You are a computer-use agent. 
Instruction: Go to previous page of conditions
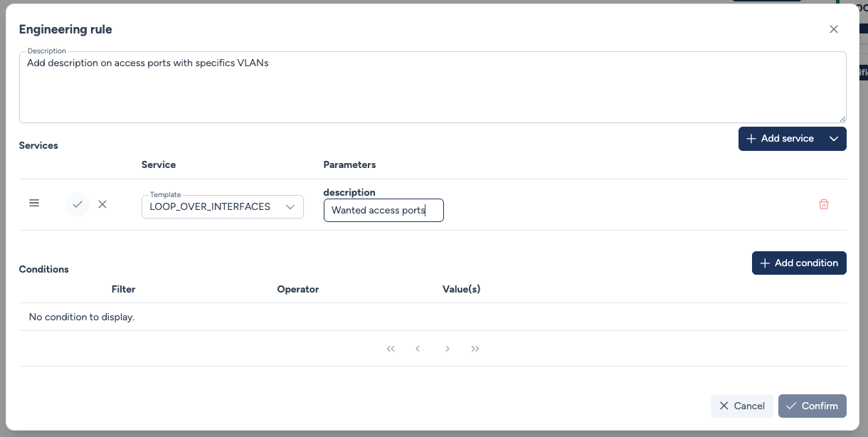click(x=418, y=349)
